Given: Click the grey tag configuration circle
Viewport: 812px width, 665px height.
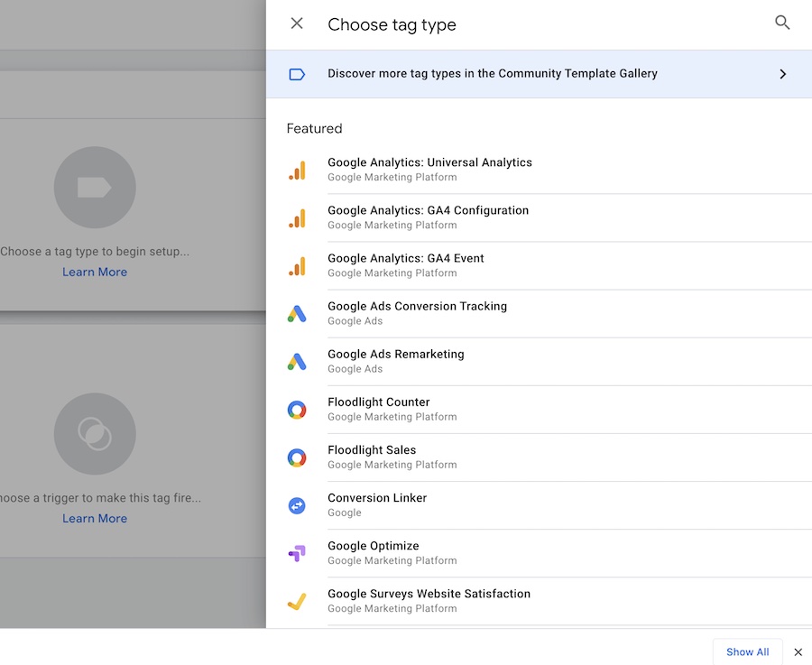Looking at the screenshot, I should click(95, 188).
